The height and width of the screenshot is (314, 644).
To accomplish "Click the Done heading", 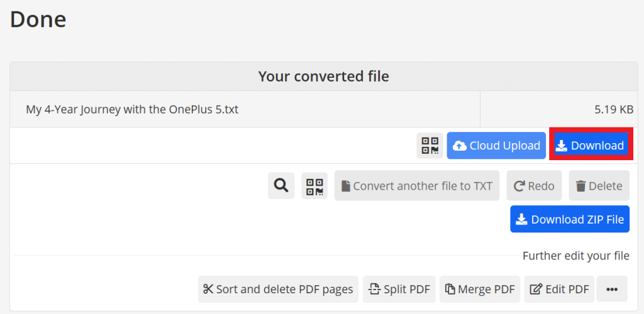I will [x=38, y=19].
